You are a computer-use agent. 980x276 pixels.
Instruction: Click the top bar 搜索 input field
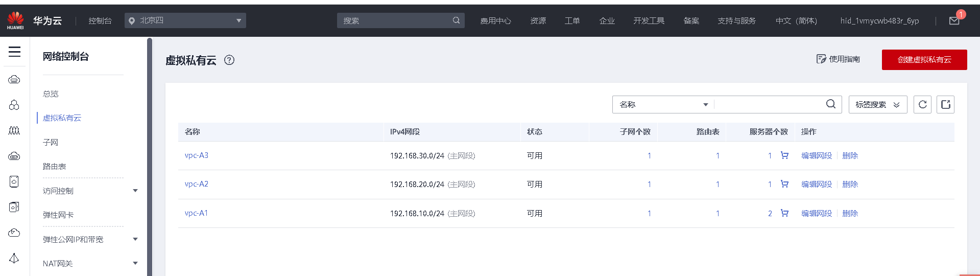tap(393, 20)
